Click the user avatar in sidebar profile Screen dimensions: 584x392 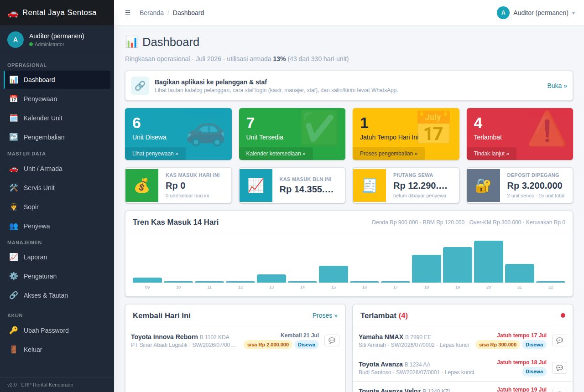point(16,40)
